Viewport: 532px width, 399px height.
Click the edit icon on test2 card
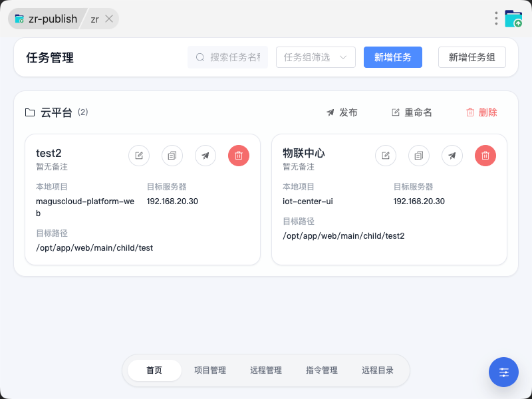(139, 156)
